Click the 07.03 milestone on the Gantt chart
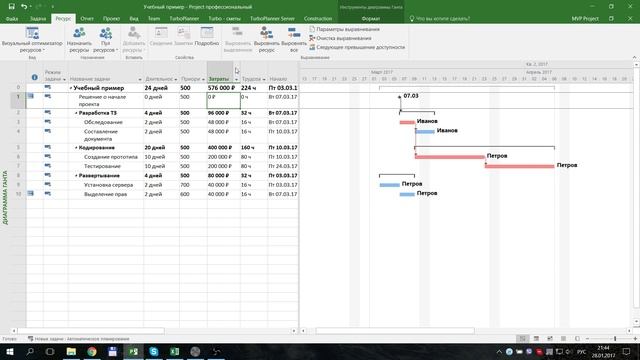The width and height of the screenshot is (640, 360). (x=400, y=97)
